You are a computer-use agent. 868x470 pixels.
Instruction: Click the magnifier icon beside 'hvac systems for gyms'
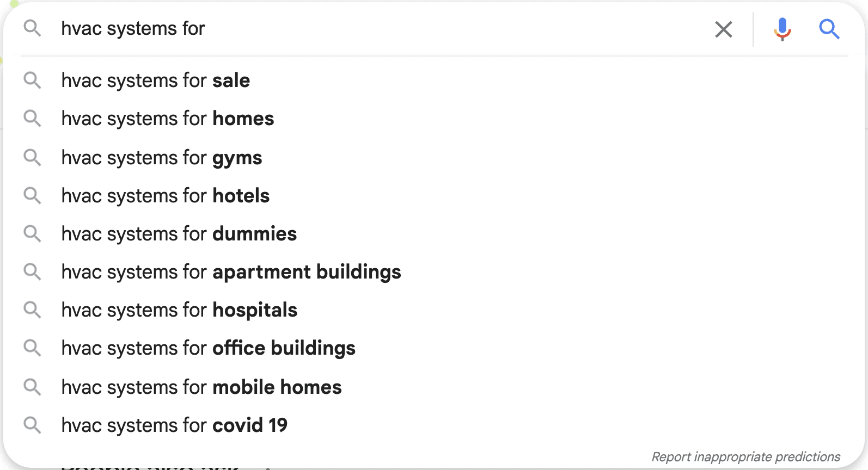(33, 157)
